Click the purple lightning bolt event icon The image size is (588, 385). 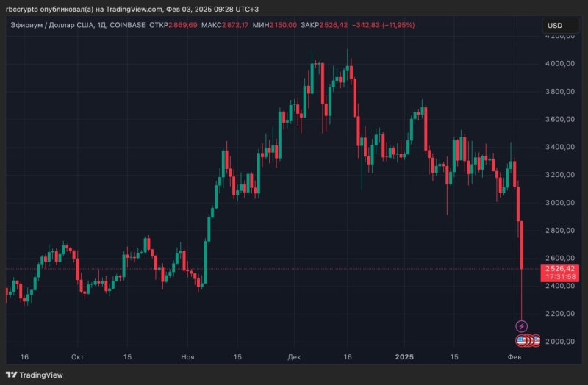pyautogui.click(x=522, y=326)
